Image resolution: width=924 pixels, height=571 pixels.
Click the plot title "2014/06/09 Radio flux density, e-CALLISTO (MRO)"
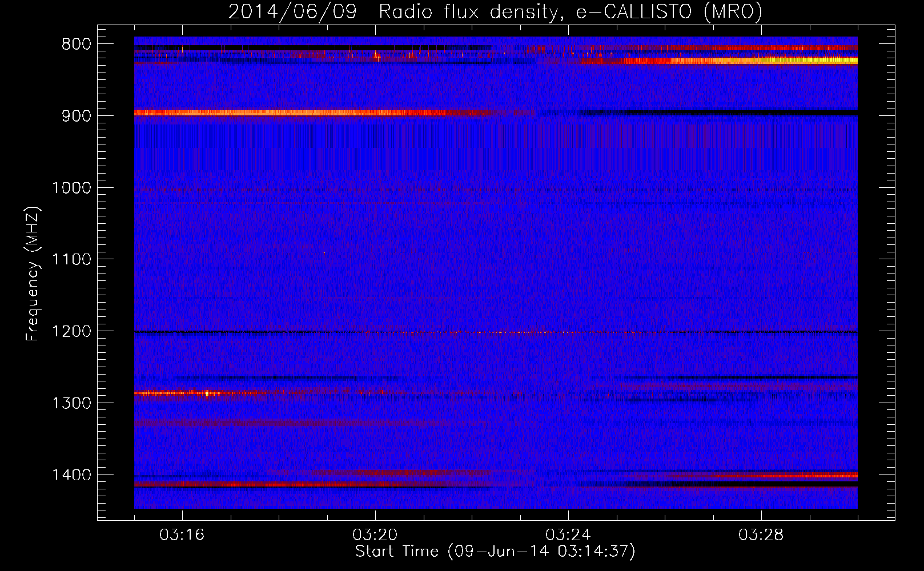point(495,11)
